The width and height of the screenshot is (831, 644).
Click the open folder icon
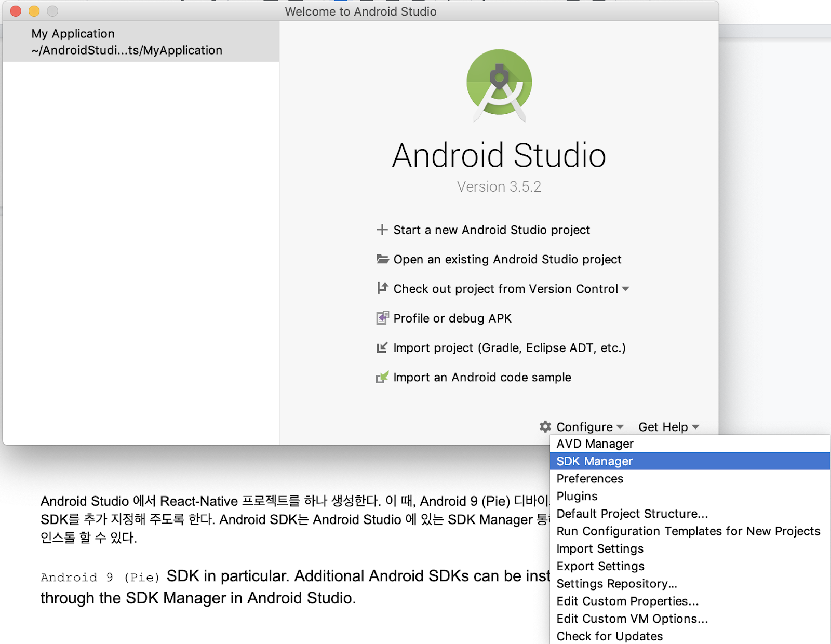click(383, 259)
